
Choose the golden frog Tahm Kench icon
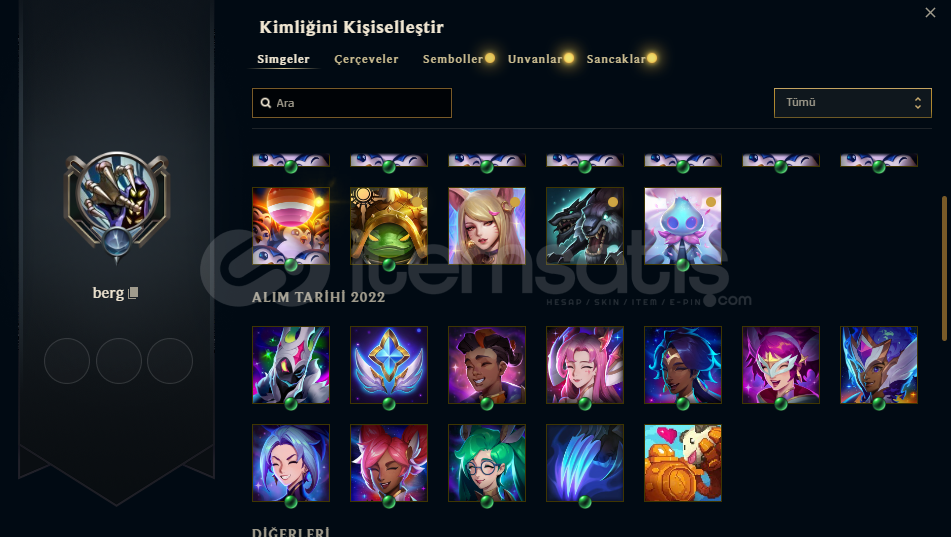point(389,226)
